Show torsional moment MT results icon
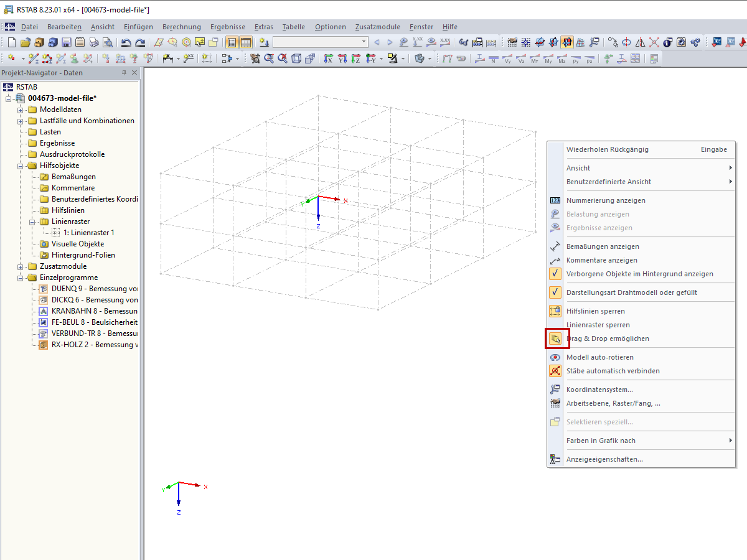Screen dimensions: 747x560 tap(535, 58)
